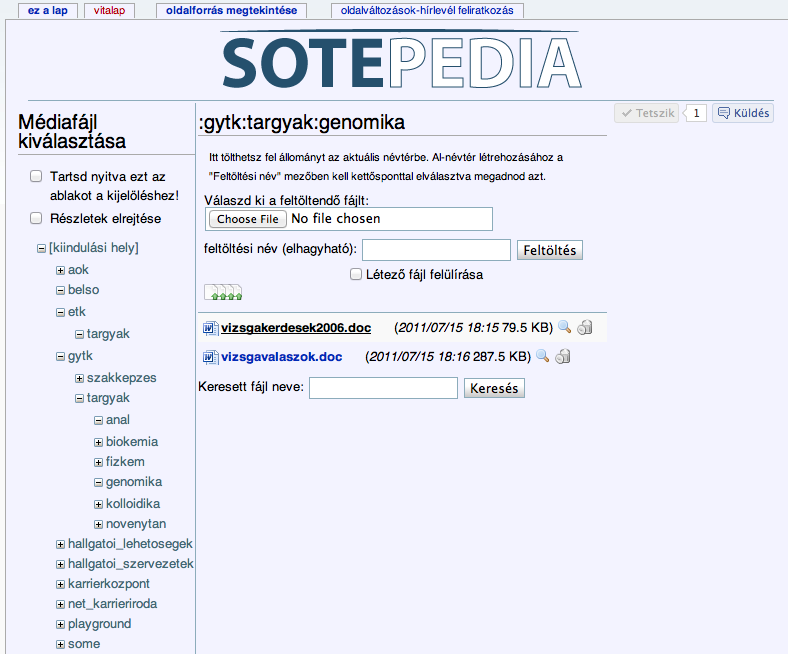This screenshot has height=654, width=788.
Task: Expand the playground namespace
Action: pos(60,624)
